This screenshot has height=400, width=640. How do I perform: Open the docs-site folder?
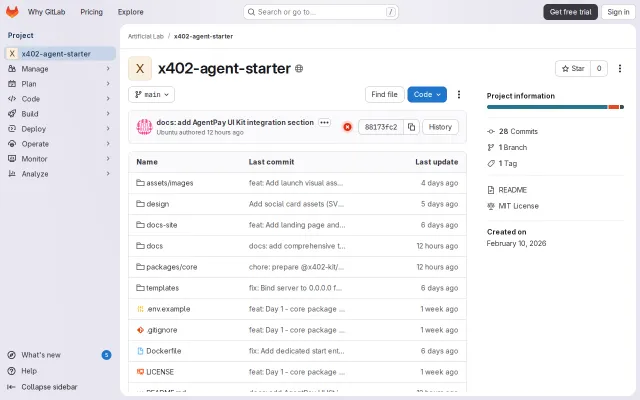pos(162,225)
